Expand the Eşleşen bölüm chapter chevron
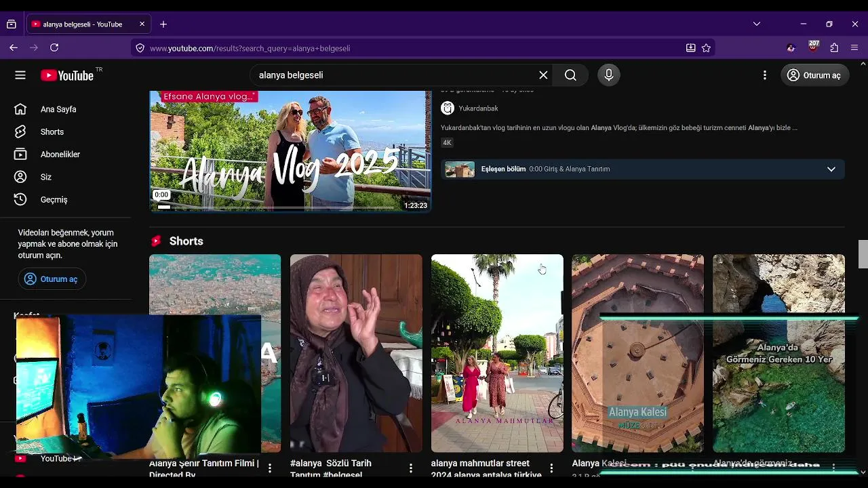Screen dimensions: 868x488 [831, 169]
